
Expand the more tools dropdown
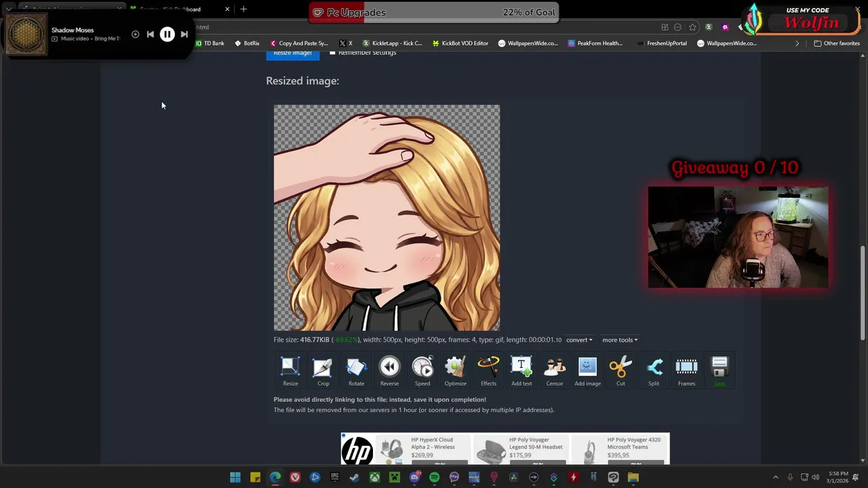point(620,340)
